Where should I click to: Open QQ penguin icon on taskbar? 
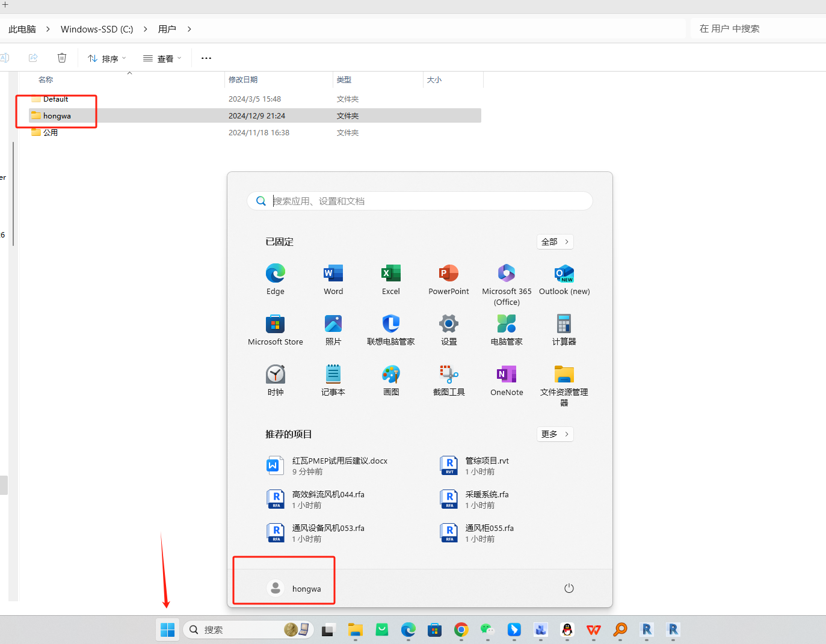click(567, 630)
